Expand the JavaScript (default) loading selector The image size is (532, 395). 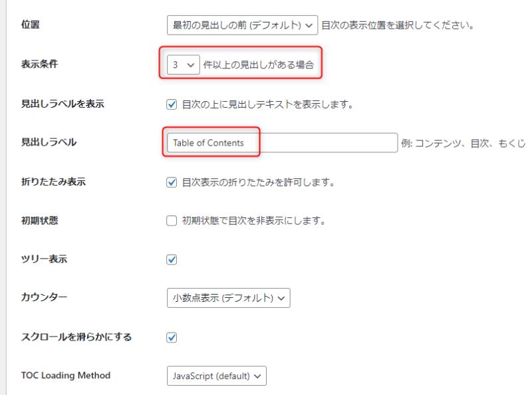point(217,376)
